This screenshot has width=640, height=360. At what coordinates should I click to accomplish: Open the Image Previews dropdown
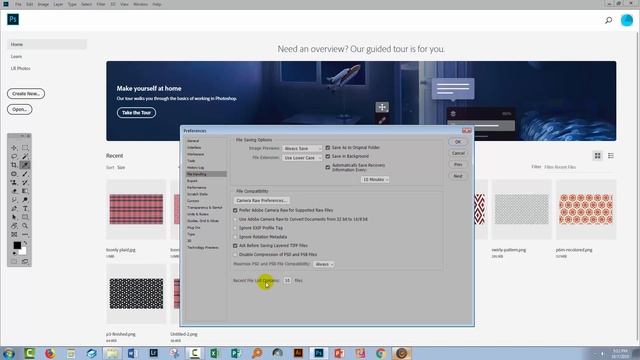[x=302, y=149]
